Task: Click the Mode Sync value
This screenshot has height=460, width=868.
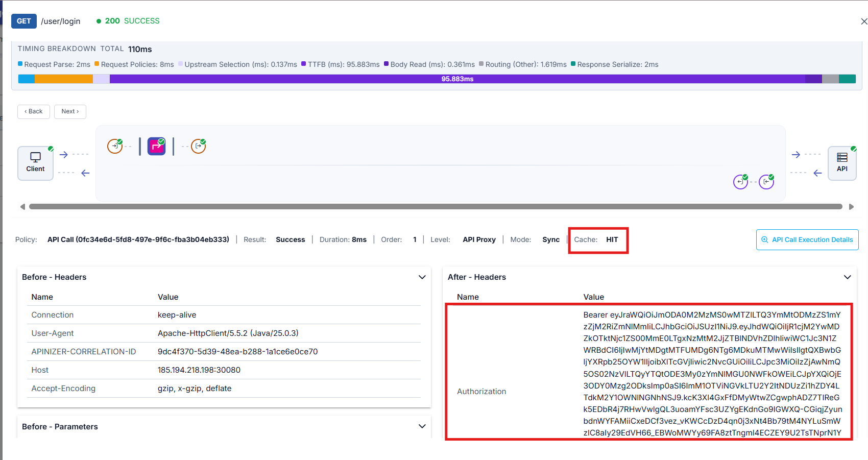Action: (551, 239)
